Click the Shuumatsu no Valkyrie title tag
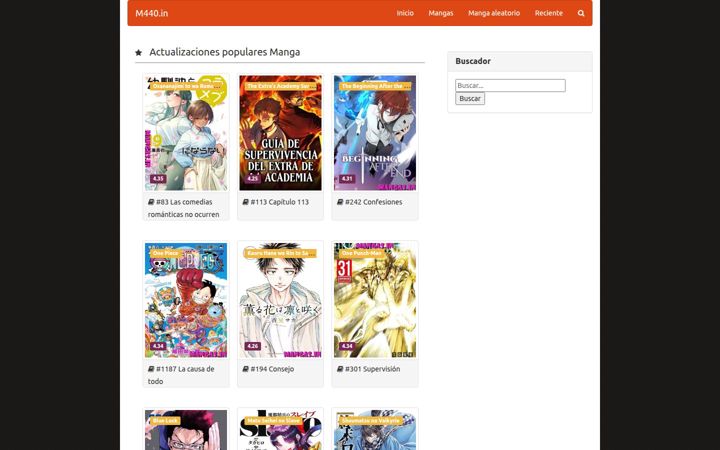The width and height of the screenshot is (720, 450). (x=371, y=421)
